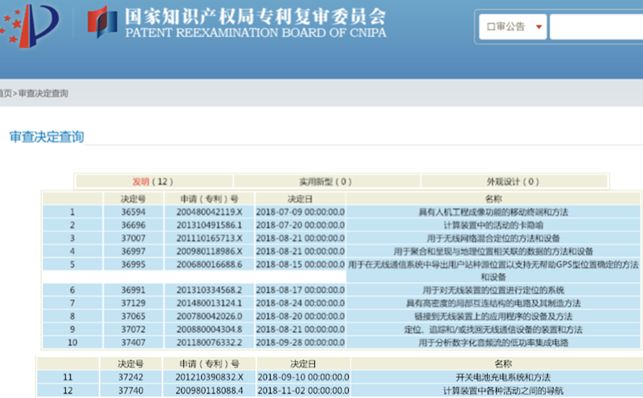Select the 外观设计 (0) tab
The width and height of the screenshot is (643, 398).
(513, 182)
